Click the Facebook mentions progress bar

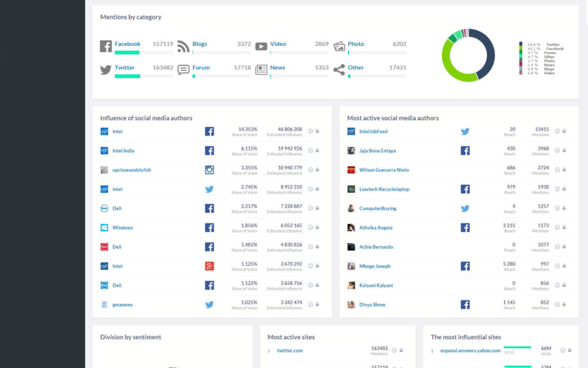(143, 53)
